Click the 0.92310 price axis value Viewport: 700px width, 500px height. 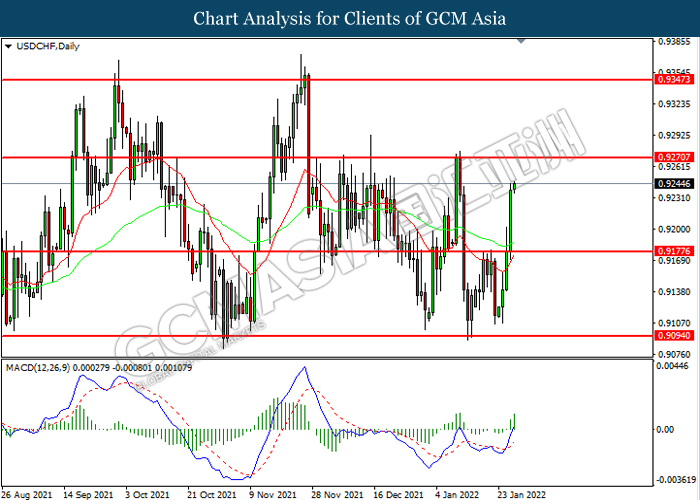[x=675, y=198]
